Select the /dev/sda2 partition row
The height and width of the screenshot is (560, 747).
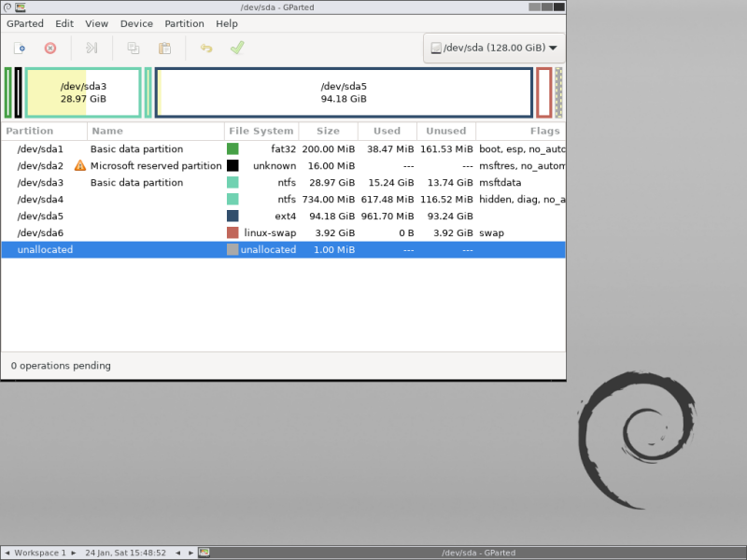[283, 166]
